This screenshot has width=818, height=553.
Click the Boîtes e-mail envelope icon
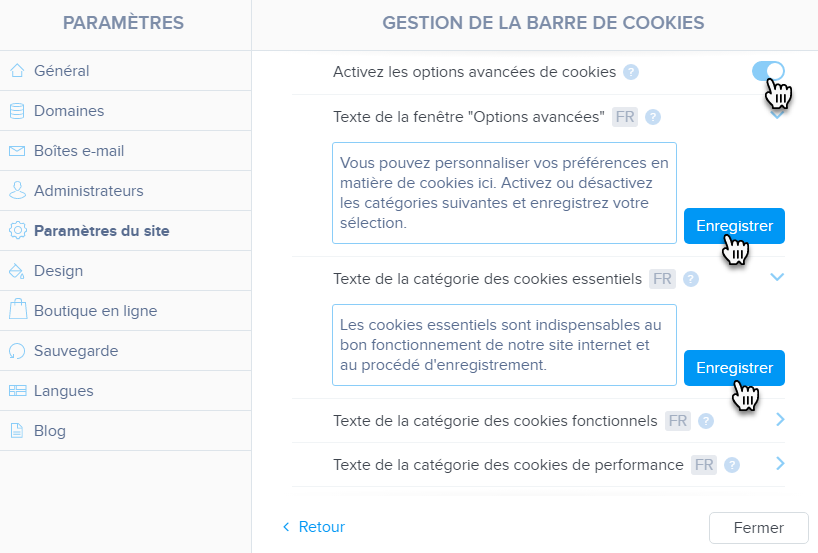[x=16, y=151]
